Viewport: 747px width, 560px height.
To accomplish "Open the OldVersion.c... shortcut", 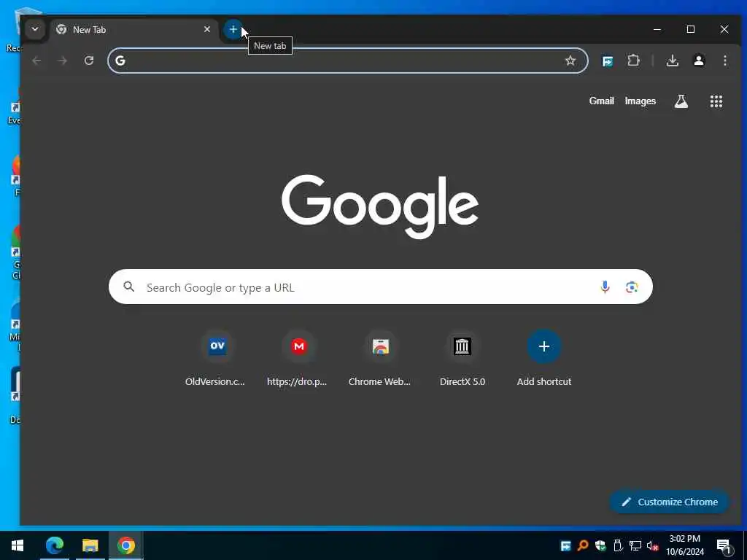I will (217, 358).
